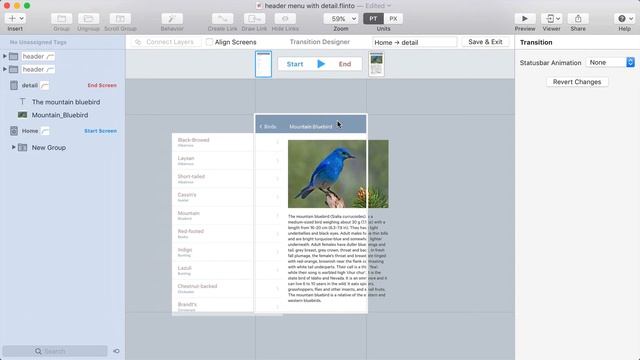Select the bluebird photo on canvas
The width and height of the screenshot is (640, 360).
coord(338,174)
